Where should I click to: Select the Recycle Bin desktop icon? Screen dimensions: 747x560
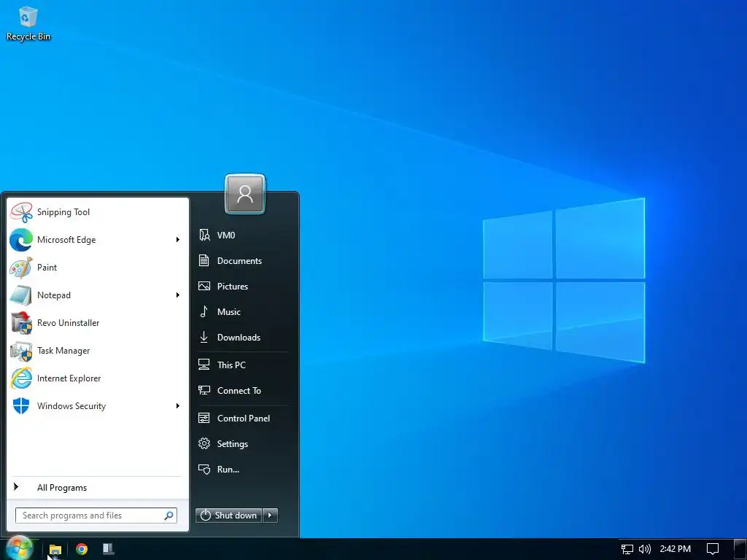tap(28, 24)
